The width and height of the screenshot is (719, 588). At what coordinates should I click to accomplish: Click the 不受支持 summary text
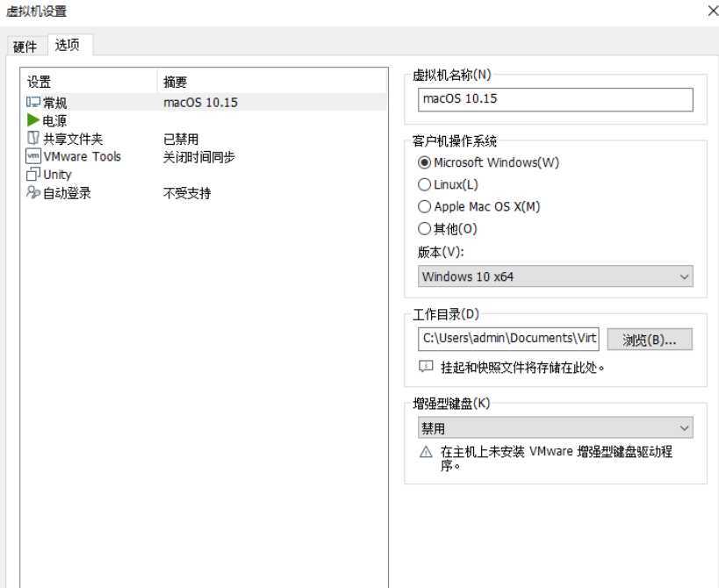[187, 193]
